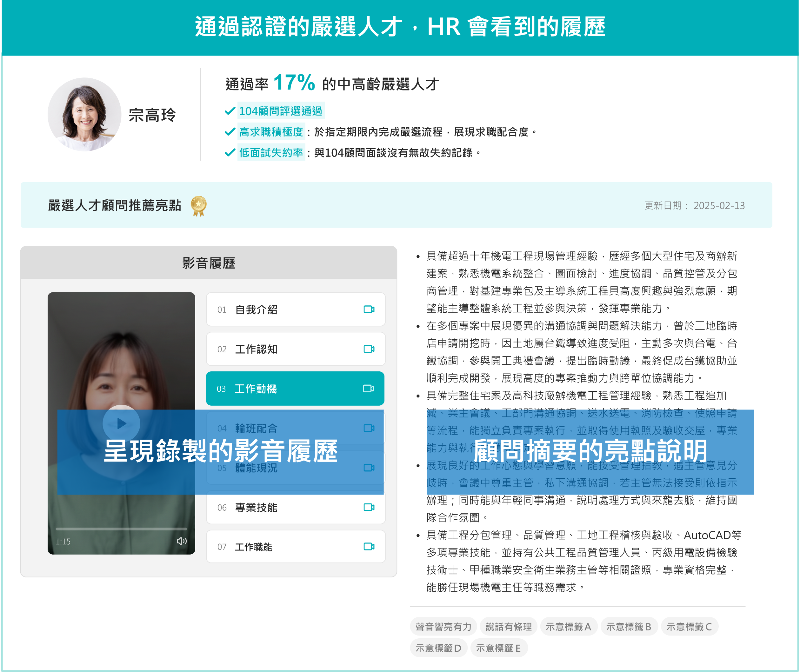Select the 示意標籤 A tag
Viewport: 800px width, 672px height.
click(569, 627)
